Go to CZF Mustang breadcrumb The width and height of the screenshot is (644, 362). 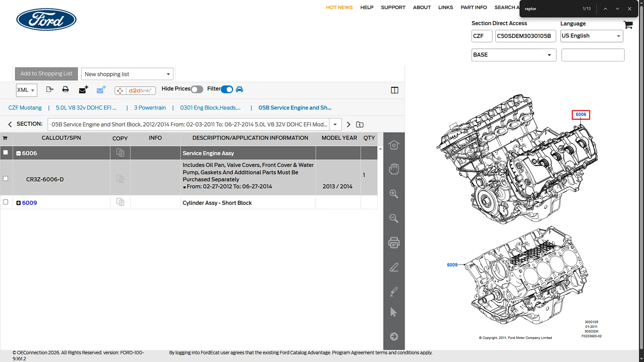25,108
